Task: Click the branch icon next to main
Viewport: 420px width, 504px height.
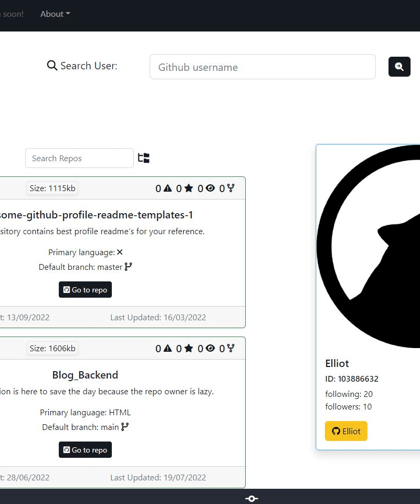Action: [125, 427]
